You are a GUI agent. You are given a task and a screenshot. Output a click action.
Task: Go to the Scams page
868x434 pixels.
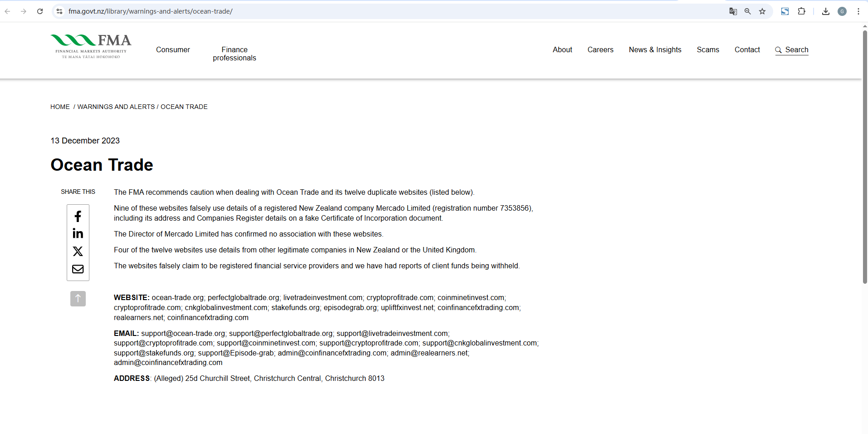pyautogui.click(x=708, y=50)
